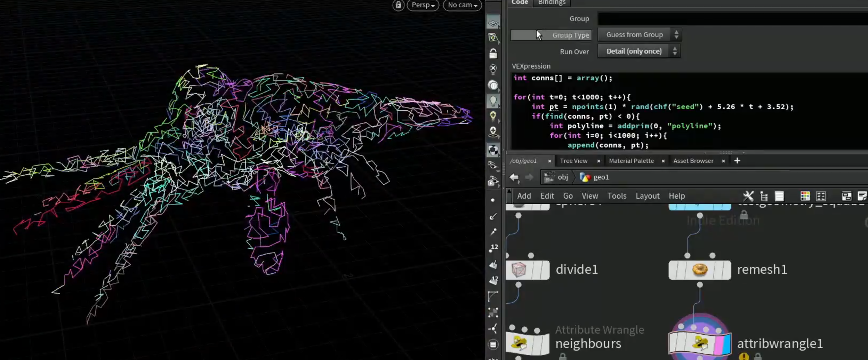Switch to list mode icon
868x360 pixels.
[779, 196]
